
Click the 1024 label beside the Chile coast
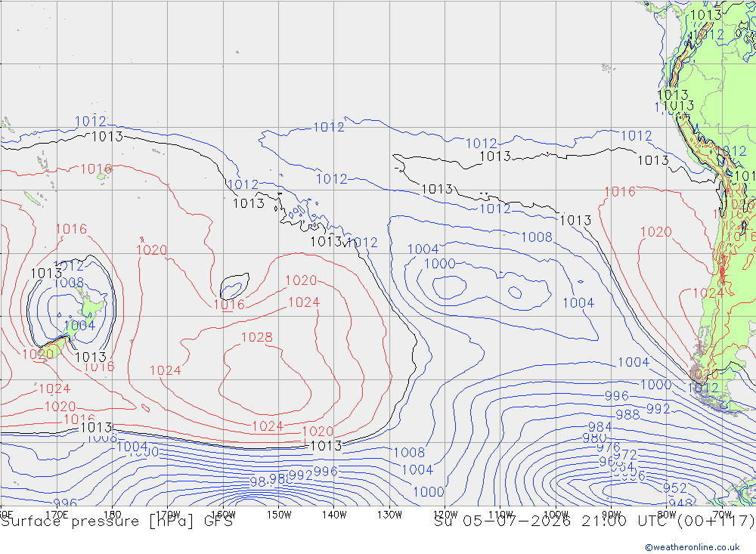click(x=708, y=293)
